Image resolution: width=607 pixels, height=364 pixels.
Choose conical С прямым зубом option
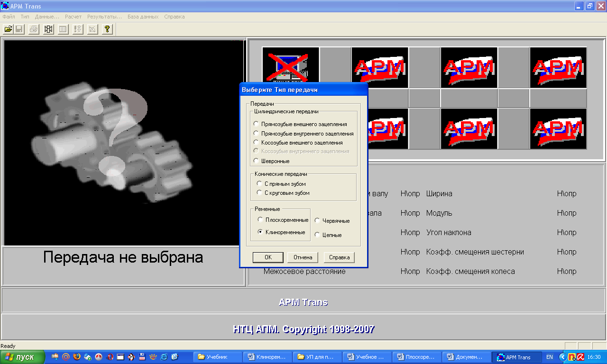pos(259,183)
